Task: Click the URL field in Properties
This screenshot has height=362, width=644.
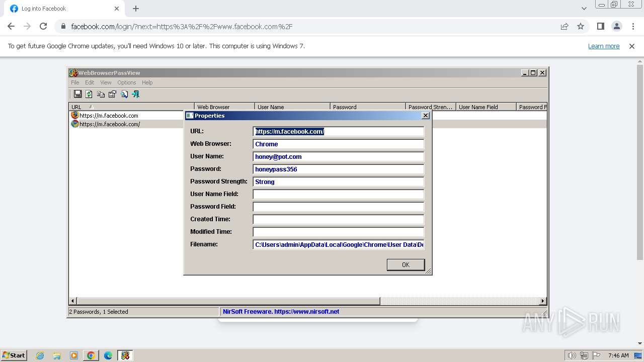Action: pyautogui.click(x=339, y=131)
